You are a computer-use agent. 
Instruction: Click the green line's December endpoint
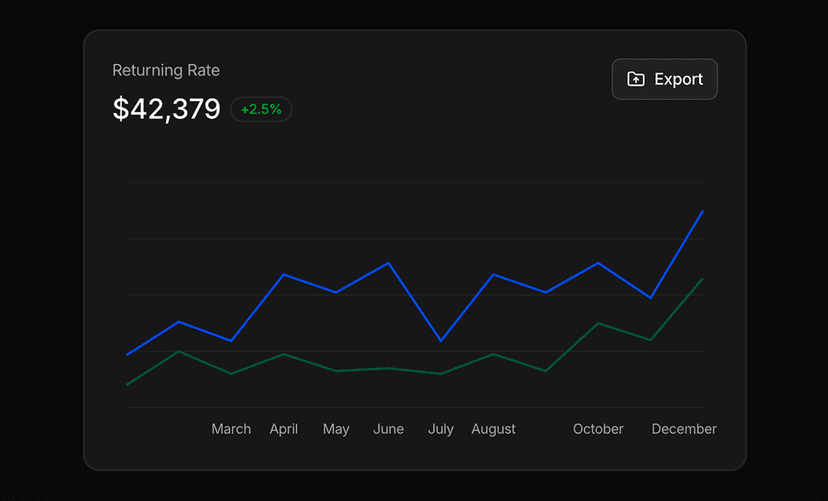tap(703, 279)
